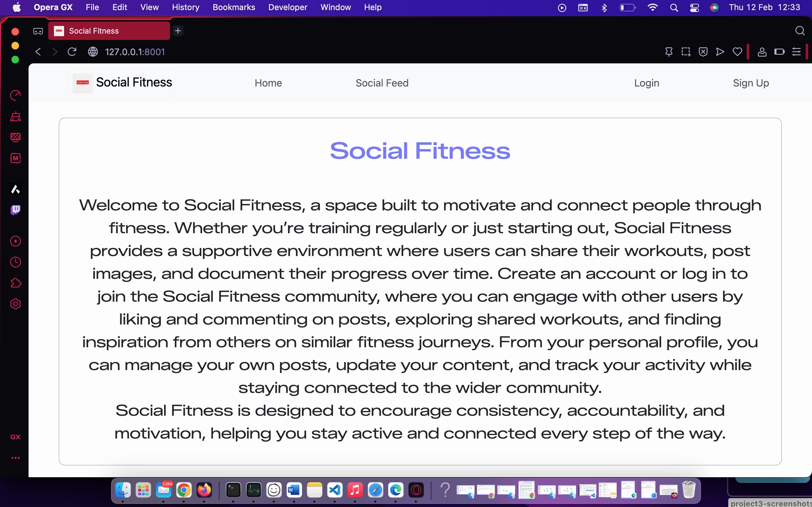The width and height of the screenshot is (812, 507).
Task: Open Twitch from the sidebar
Action: click(x=16, y=210)
